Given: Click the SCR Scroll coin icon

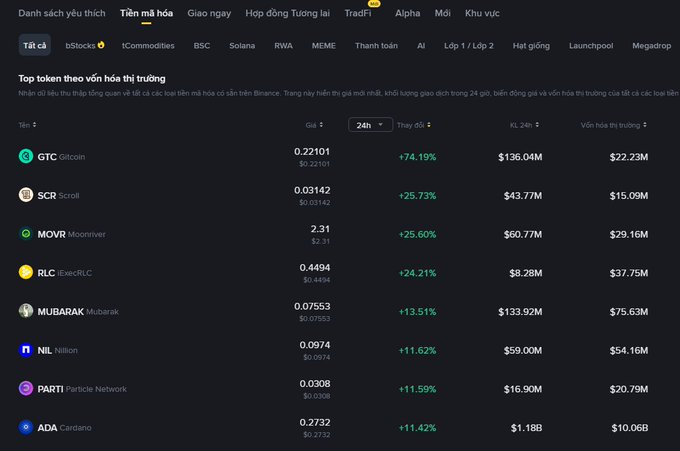Looking at the screenshot, I should click(26, 195).
